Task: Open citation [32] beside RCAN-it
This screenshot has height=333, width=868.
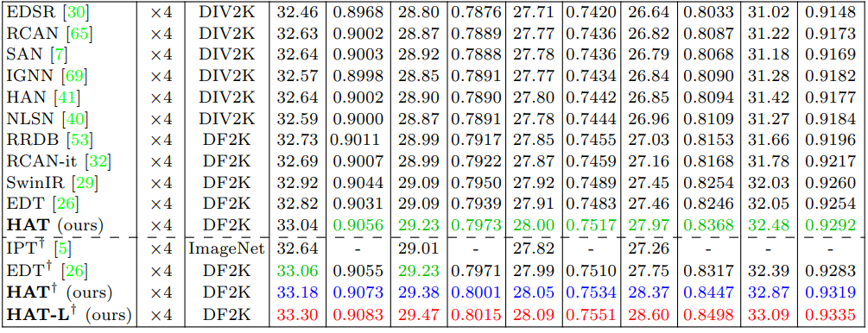Action: (x=98, y=161)
